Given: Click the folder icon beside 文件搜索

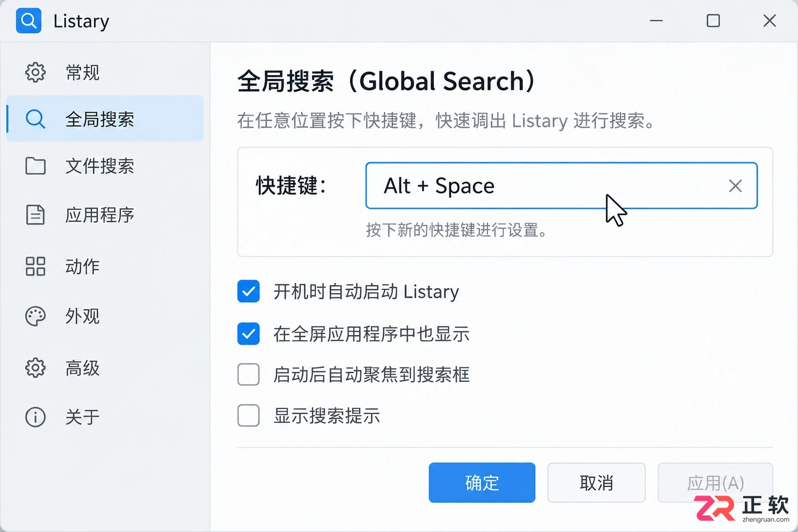Looking at the screenshot, I should click(x=35, y=166).
